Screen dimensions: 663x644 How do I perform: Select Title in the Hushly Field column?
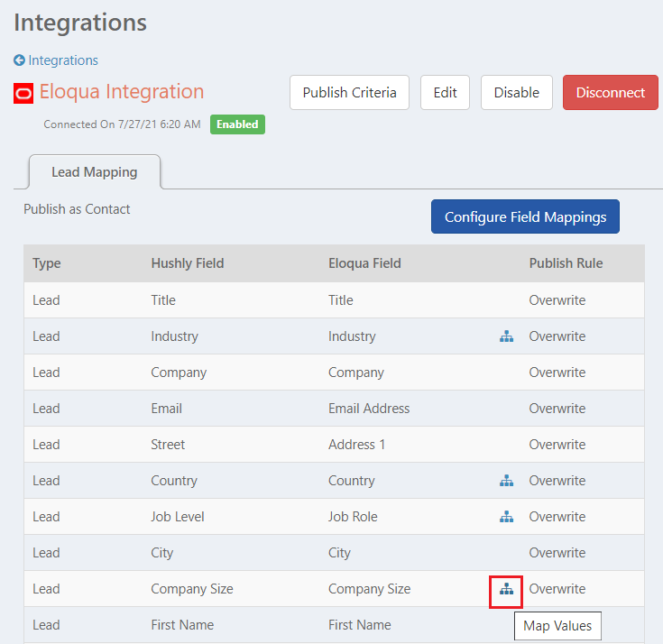pyautogui.click(x=163, y=300)
